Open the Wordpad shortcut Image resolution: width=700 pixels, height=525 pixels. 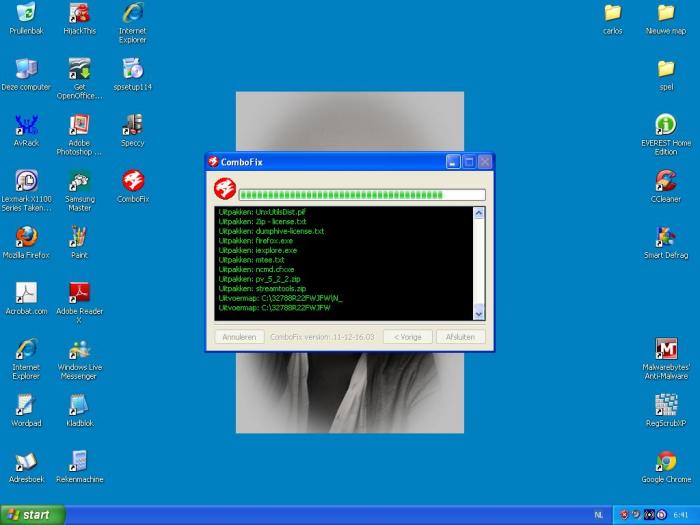click(x=26, y=411)
